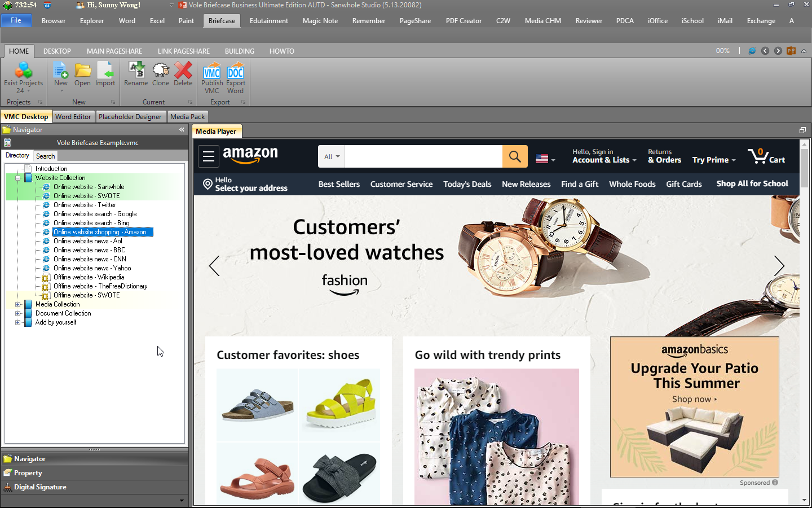Select Online website news - BBC item
Screen dimensions: 812x508
(x=89, y=250)
